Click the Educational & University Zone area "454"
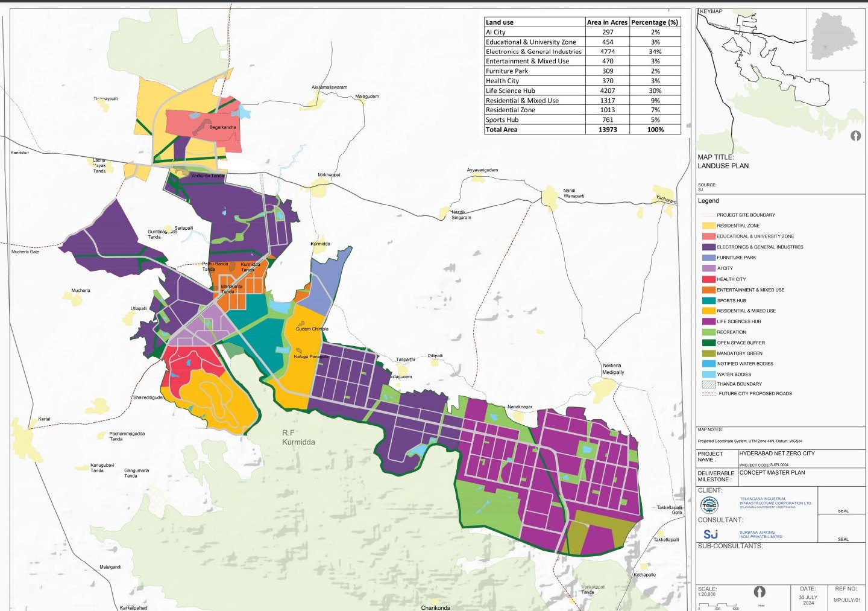The width and height of the screenshot is (868, 611). [x=608, y=42]
